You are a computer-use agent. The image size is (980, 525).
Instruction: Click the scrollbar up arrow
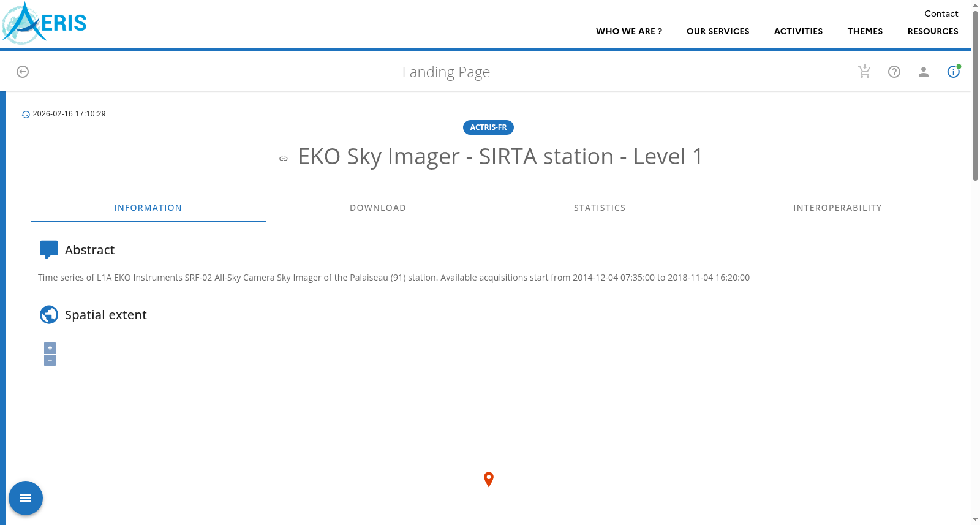click(975, 4)
